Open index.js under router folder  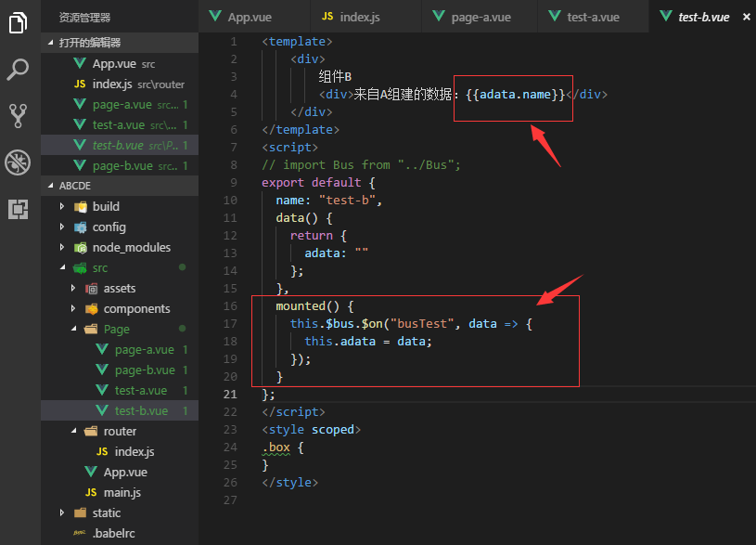(x=120, y=451)
